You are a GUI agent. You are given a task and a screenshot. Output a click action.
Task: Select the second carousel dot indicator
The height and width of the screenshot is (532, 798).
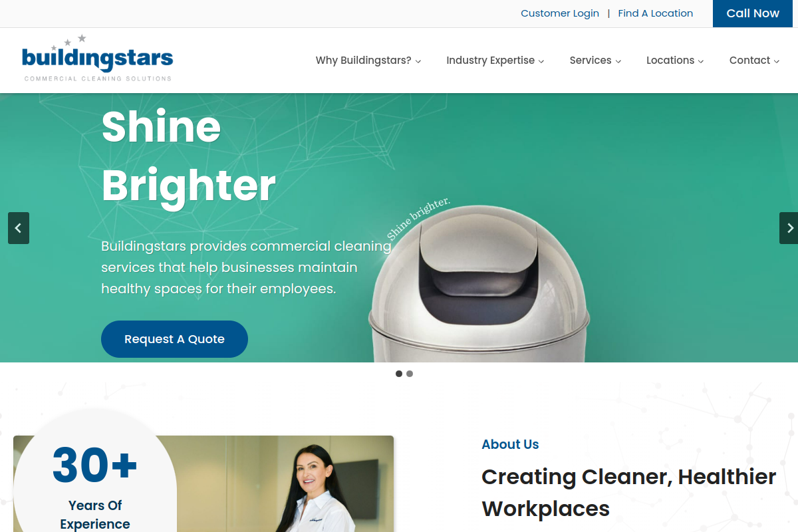coord(410,374)
